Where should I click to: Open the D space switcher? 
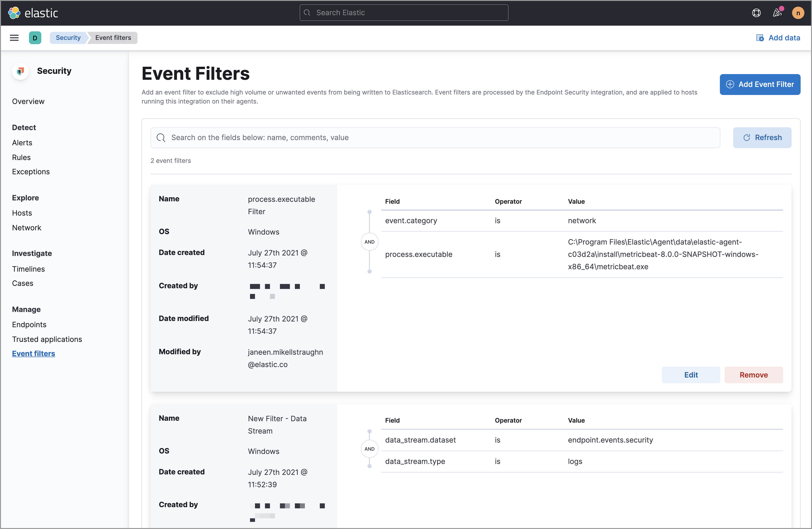[x=35, y=38]
